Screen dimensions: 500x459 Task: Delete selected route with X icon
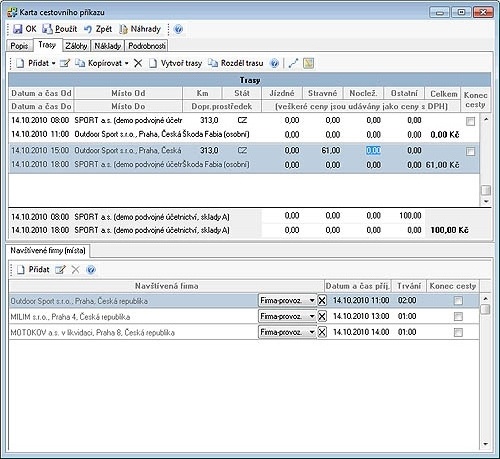[138, 63]
